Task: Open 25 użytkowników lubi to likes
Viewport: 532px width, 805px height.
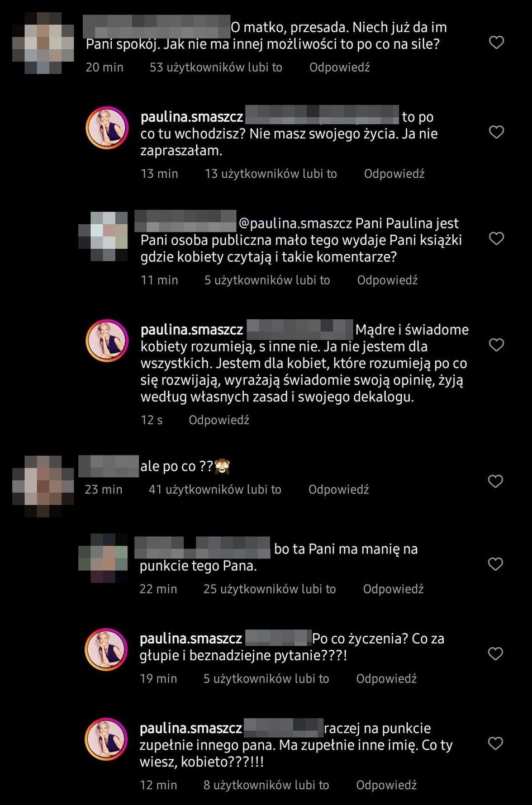Action: tap(270, 589)
